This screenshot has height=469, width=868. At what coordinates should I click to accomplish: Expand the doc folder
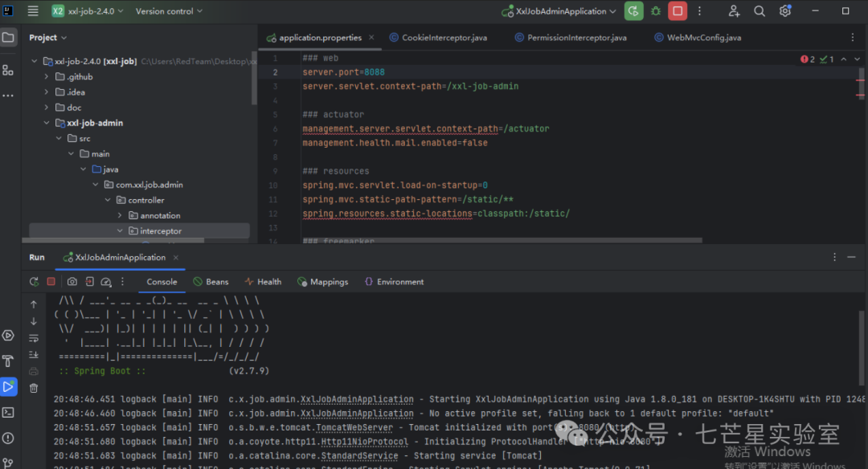point(47,108)
